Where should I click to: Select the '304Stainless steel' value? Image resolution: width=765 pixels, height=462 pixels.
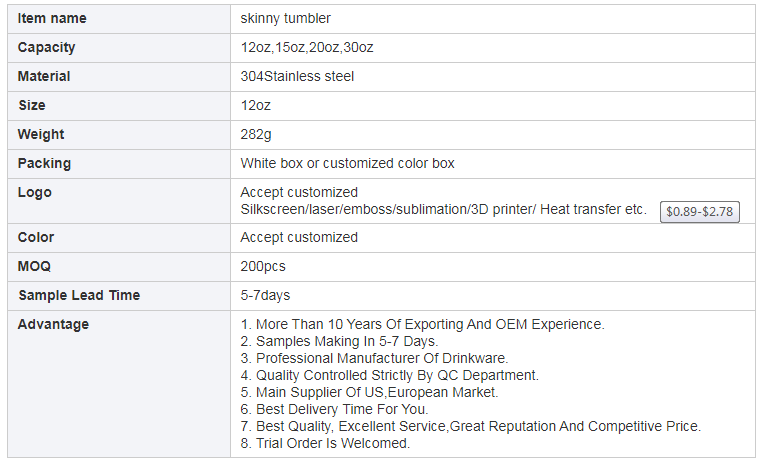pos(297,76)
